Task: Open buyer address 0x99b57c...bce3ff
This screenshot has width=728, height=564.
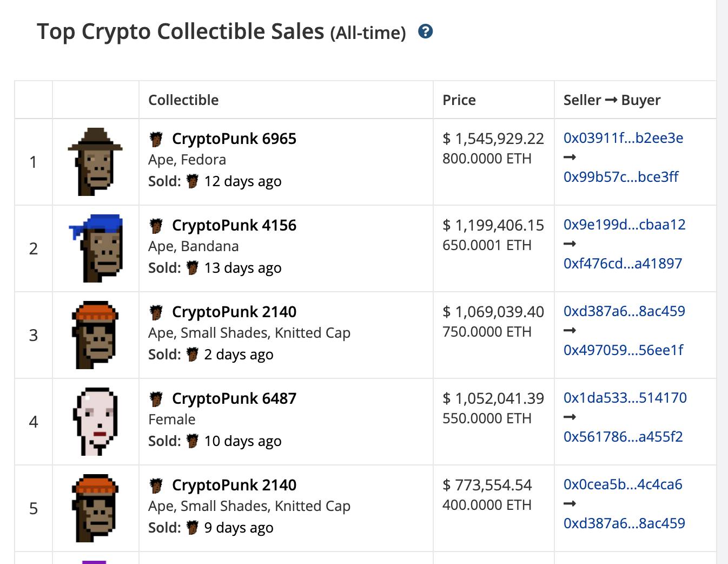Action: (621, 177)
